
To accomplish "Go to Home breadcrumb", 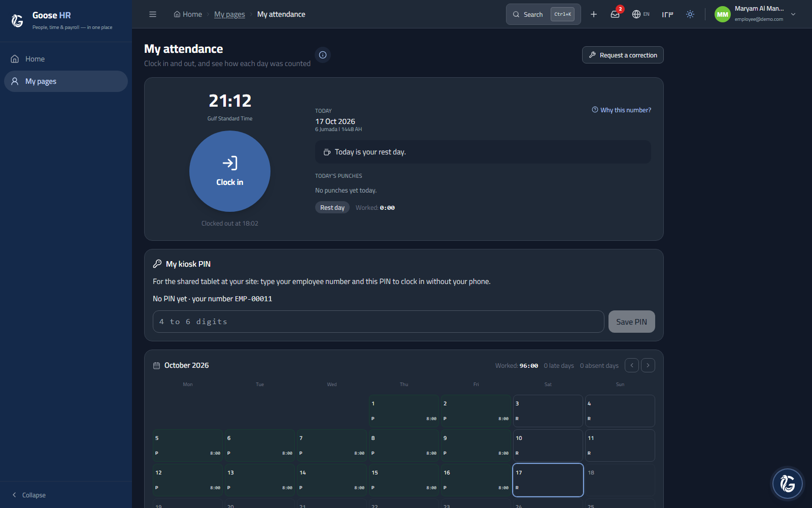I will [188, 14].
